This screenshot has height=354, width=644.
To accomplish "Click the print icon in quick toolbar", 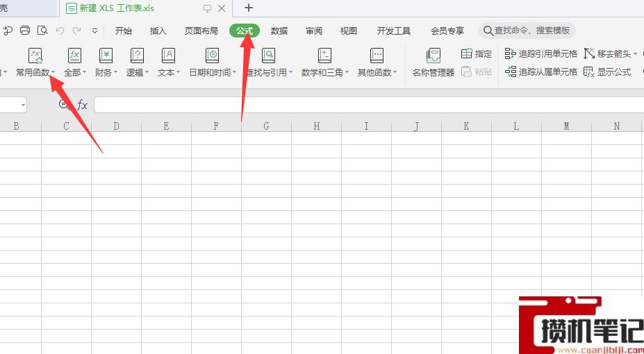I will [25, 31].
